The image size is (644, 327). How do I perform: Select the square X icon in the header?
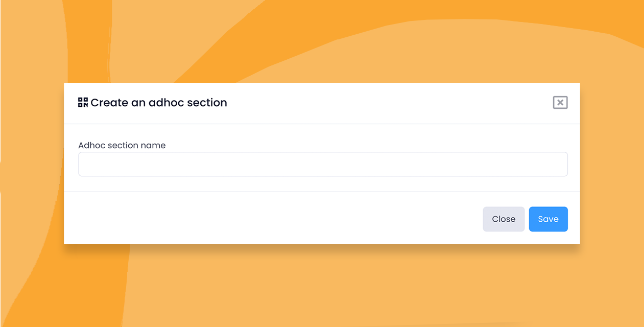click(x=560, y=103)
